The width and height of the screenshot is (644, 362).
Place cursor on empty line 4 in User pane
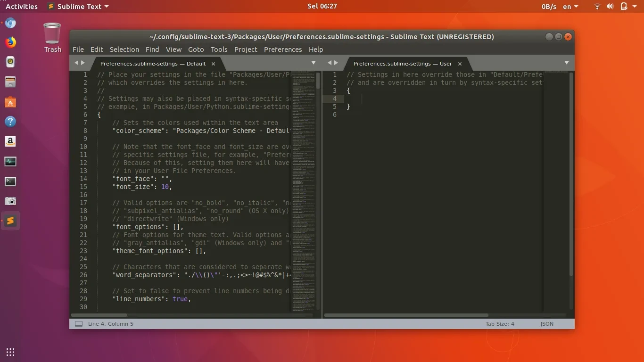pos(443,99)
